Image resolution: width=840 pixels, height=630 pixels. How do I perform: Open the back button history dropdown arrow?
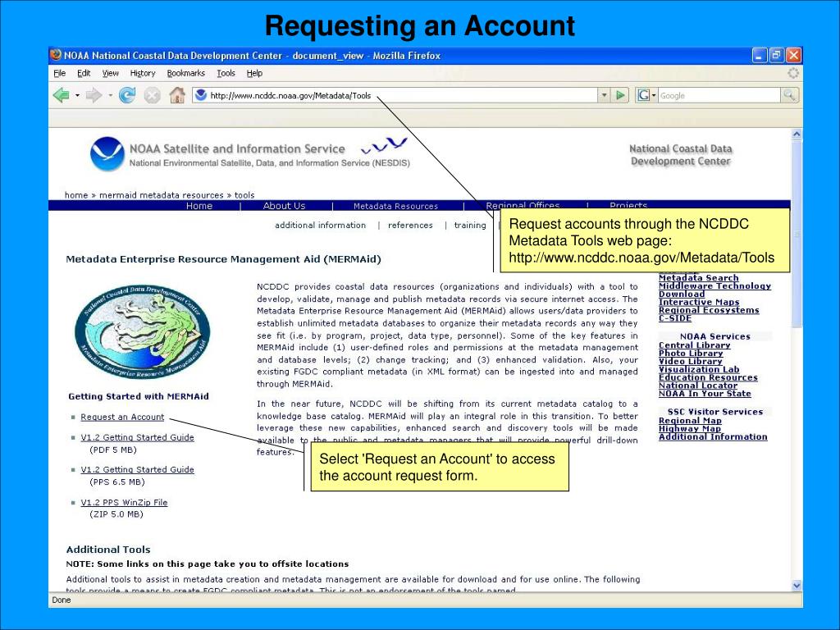click(x=77, y=95)
